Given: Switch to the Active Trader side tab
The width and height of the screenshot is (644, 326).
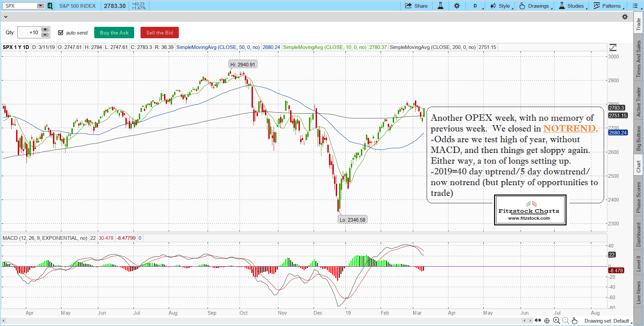Looking at the screenshot, I should [x=639, y=102].
